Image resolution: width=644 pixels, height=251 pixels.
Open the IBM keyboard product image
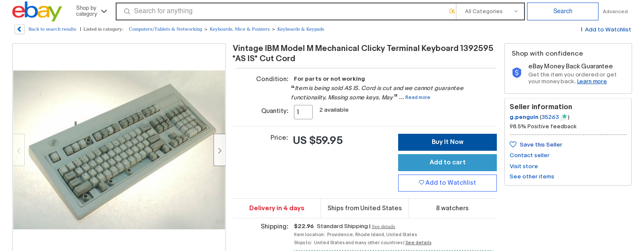coord(119,149)
